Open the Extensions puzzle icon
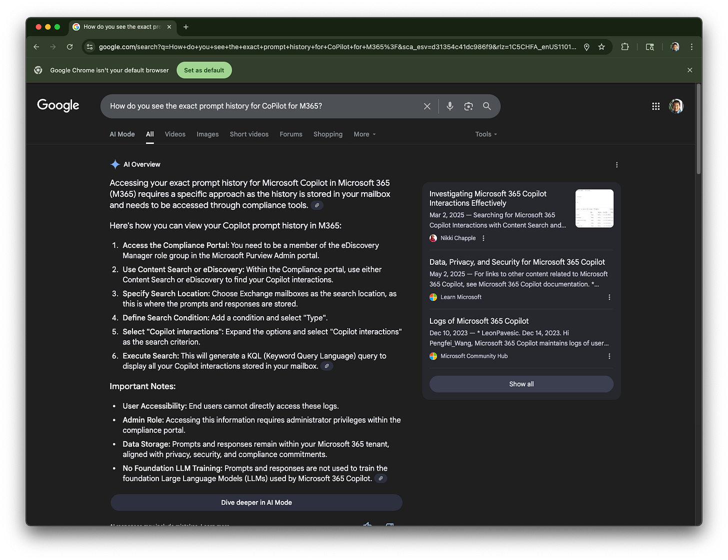728x560 pixels. tap(625, 47)
